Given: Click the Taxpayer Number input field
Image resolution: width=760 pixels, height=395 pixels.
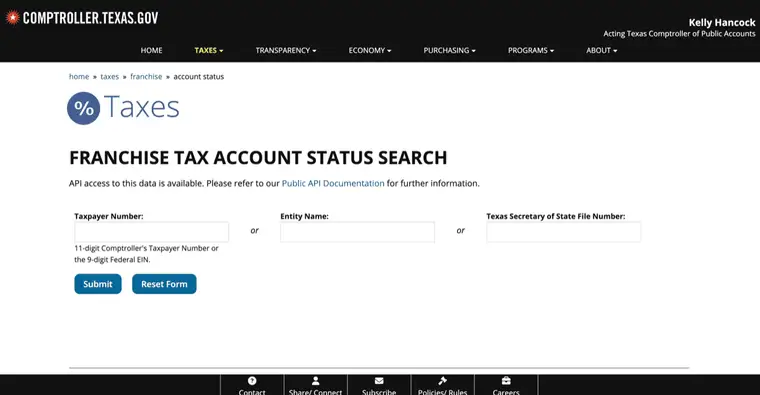Looking at the screenshot, I should pyautogui.click(x=152, y=232).
